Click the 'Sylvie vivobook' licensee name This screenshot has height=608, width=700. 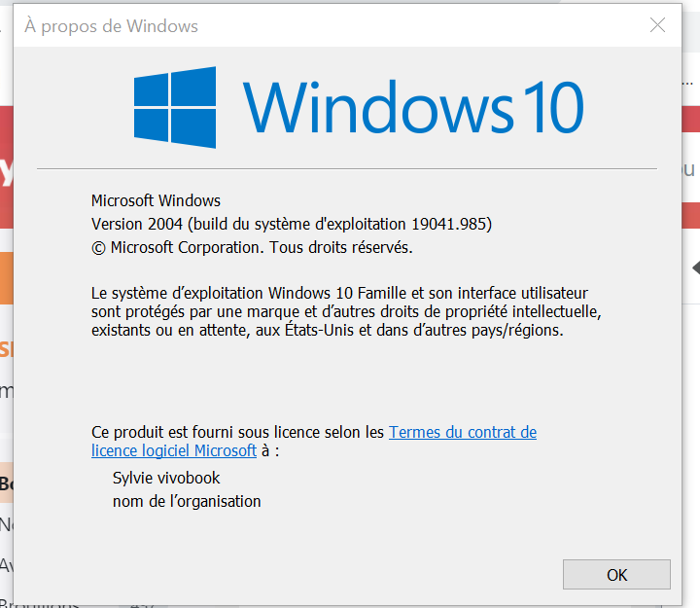coord(166,478)
